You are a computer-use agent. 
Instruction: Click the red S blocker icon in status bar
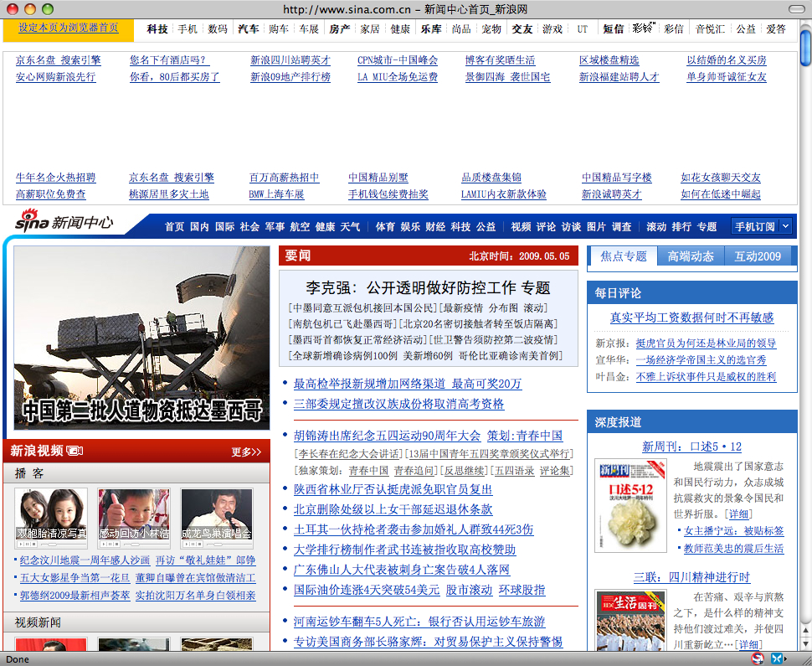point(758,658)
